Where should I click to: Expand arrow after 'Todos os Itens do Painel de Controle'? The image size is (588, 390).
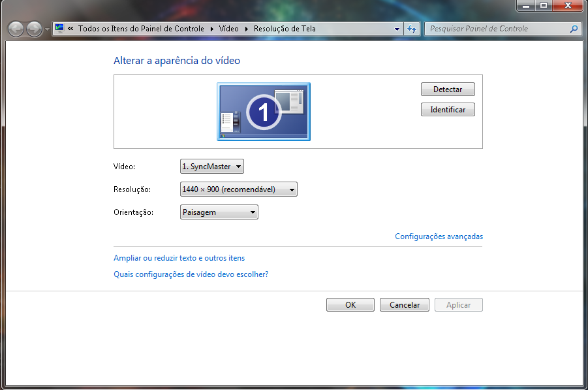[212, 29]
